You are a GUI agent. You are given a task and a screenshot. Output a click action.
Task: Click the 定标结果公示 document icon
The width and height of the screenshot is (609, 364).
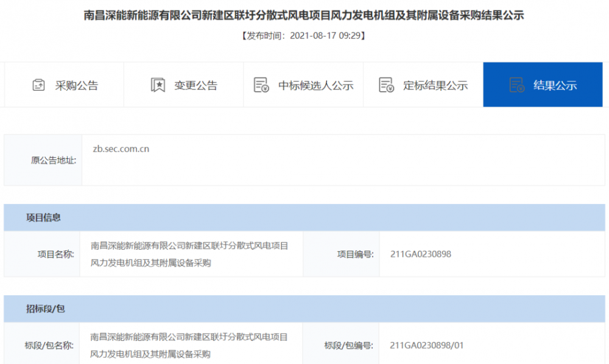coord(386,85)
